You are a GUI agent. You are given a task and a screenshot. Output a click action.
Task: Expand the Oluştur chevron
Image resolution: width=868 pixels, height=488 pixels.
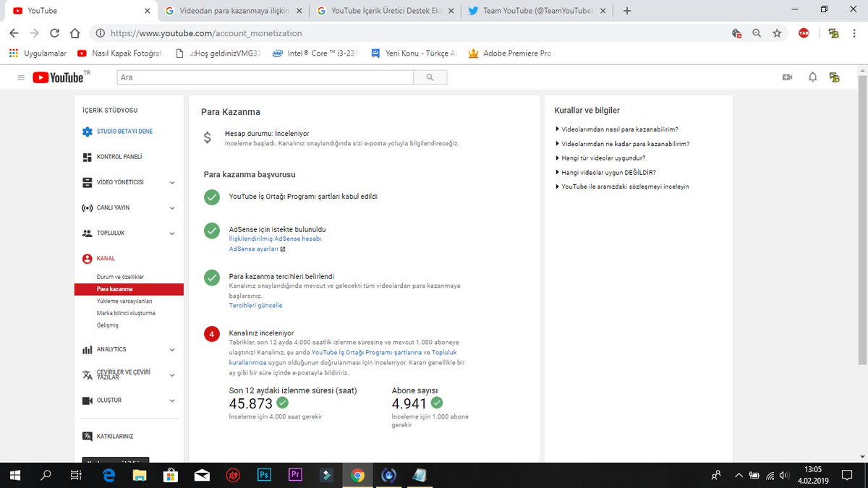(x=172, y=401)
